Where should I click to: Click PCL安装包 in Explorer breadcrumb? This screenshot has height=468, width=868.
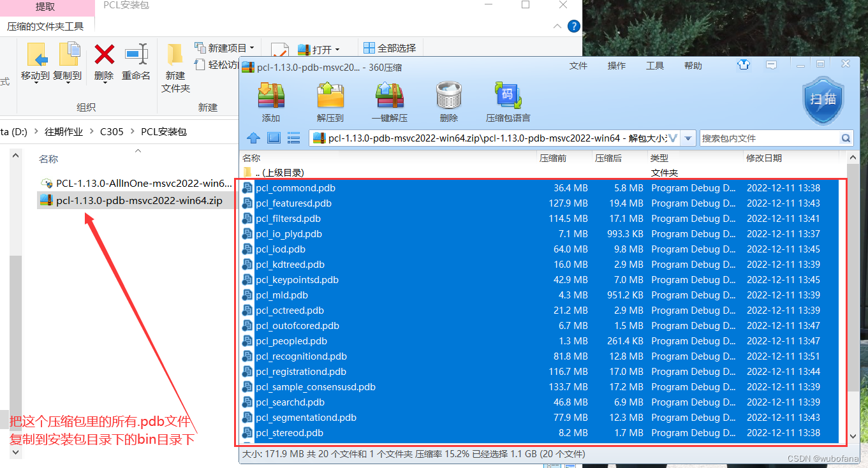(164, 132)
